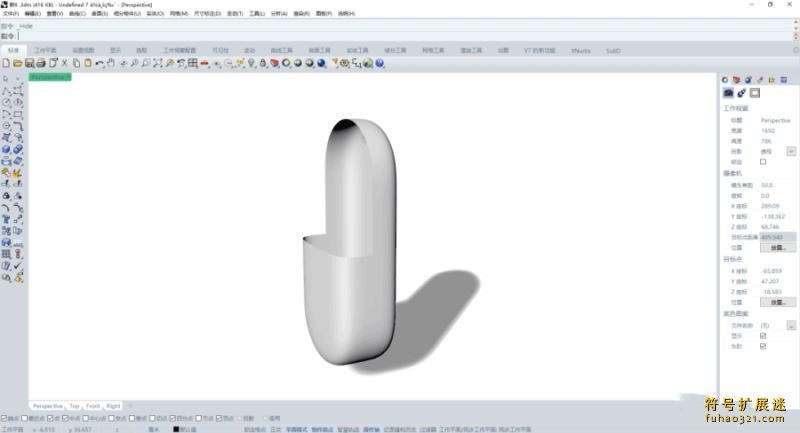Toggle the 最近点 (Near) osnap checkbox
Image resolution: width=800 pixels, height=433 pixels.
click(x=24, y=418)
